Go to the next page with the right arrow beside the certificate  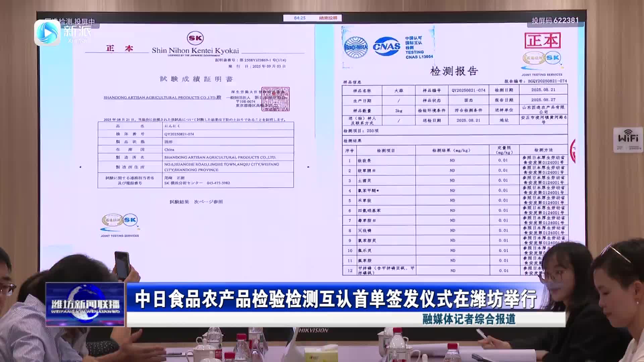[x=308, y=167]
